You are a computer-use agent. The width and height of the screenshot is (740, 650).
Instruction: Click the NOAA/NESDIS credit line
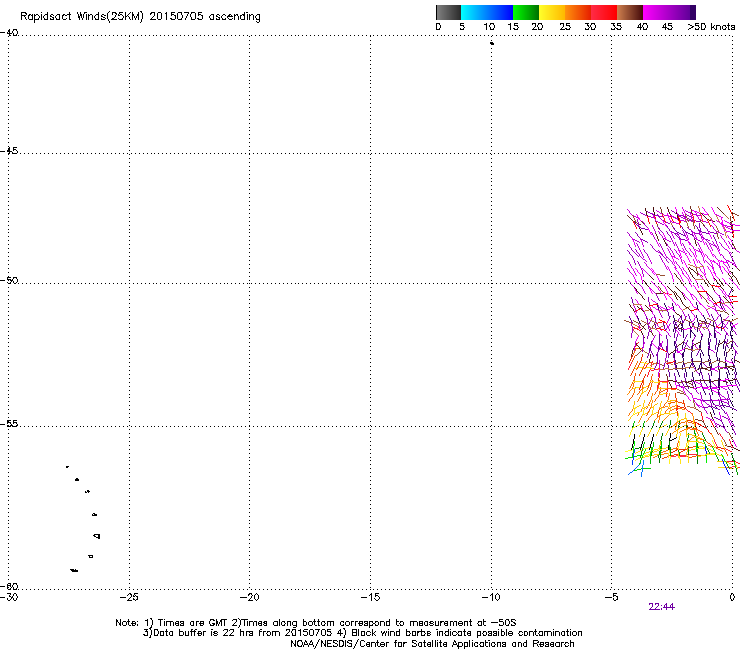point(432,644)
